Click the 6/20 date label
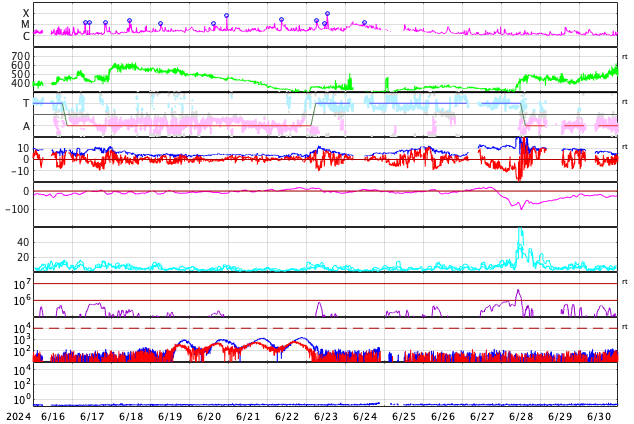Viewport: 634px width, 424px height. click(x=209, y=417)
